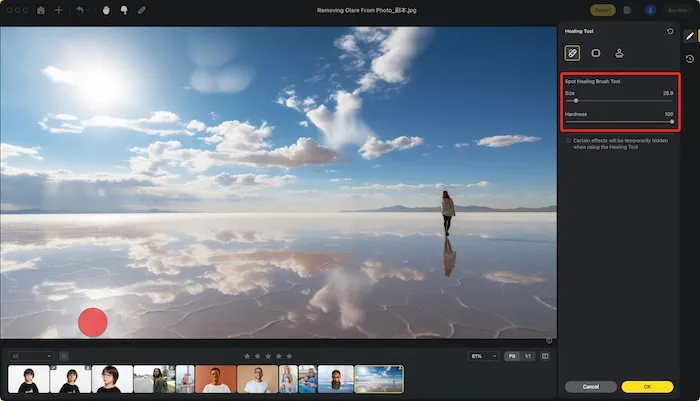
Task: Rate photo with second star
Action: 258,356
